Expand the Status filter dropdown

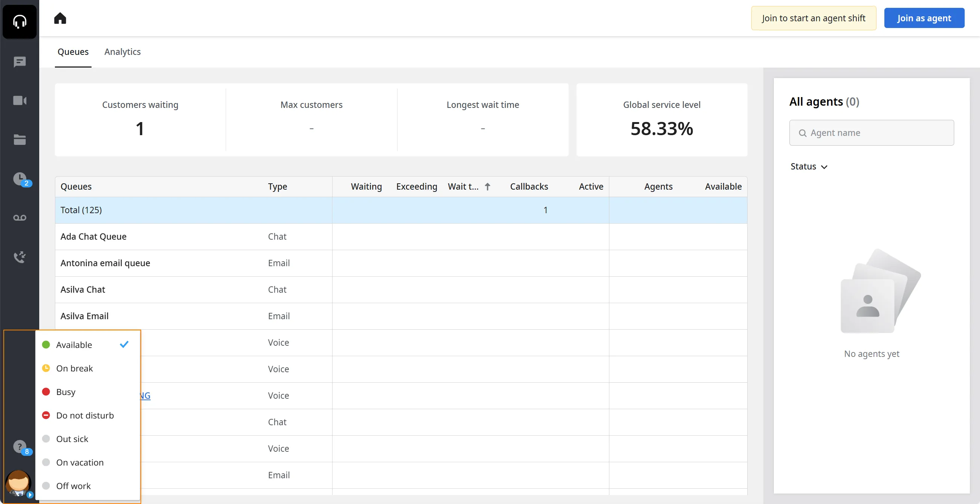pyautogui.click(x=809, y=167)
